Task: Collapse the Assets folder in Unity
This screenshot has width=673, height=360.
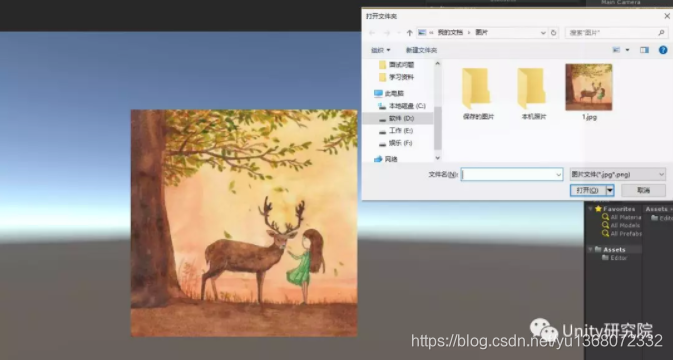Action: (x=591, y=249)
